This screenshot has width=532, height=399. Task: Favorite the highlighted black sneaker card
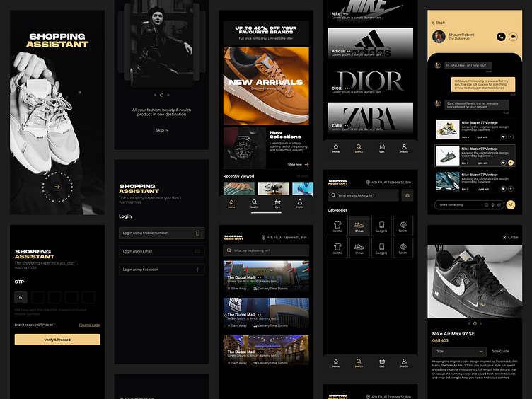[504, 163]
